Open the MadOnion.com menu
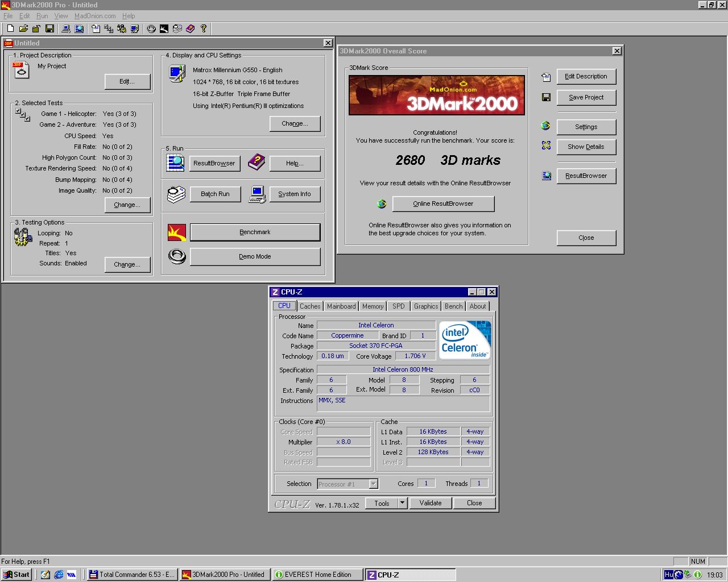Screen dimensions: 728x582 (x=95, y=16)
